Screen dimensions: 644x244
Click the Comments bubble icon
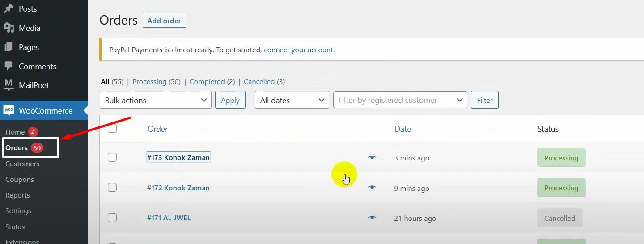tap(9, 66)
